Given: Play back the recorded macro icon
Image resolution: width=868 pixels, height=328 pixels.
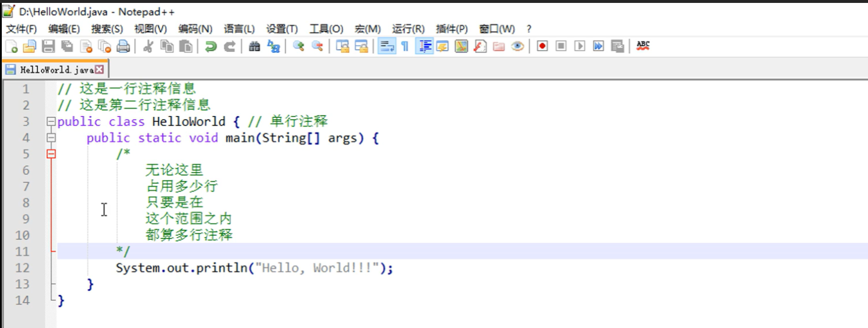Looking at the screenshot, I should (580, 46).
